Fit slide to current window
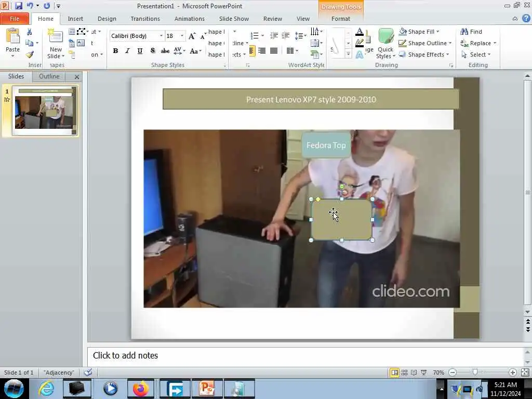 (525, 373)
